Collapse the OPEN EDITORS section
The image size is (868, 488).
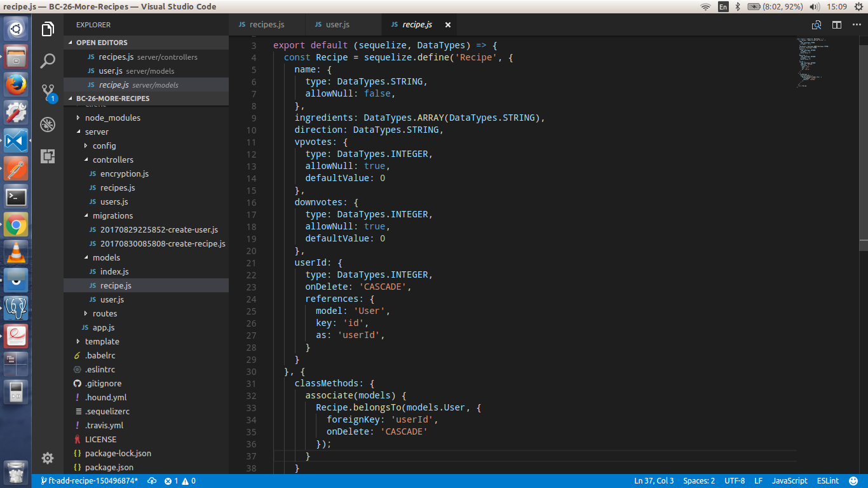[102, 43]
